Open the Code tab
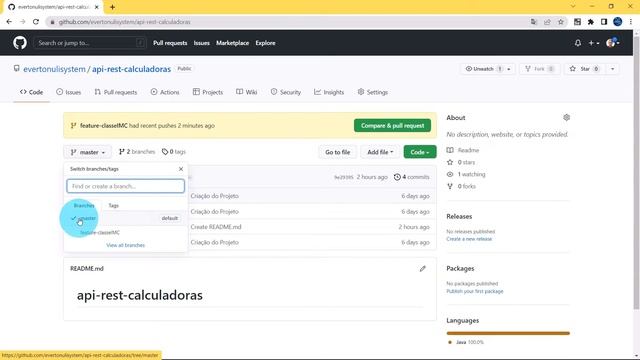Image resolution: width=640 pixels, height=360 pixels. pyautogui.click(x=31, y=92)
